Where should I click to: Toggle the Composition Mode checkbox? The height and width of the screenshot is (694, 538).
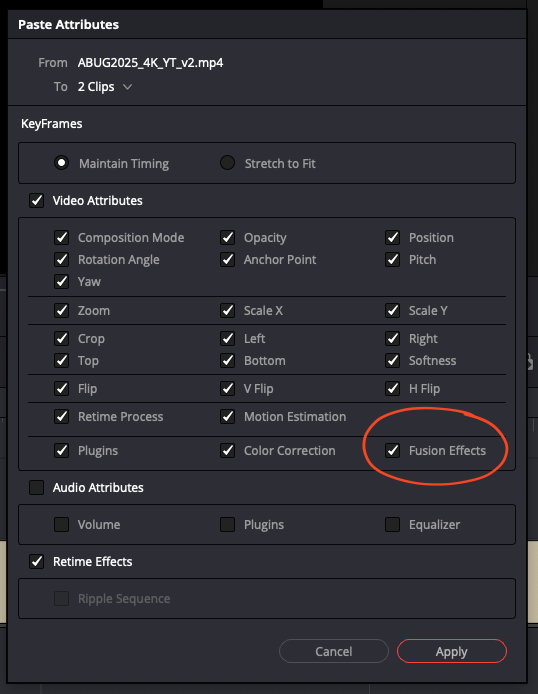[61, 238]
